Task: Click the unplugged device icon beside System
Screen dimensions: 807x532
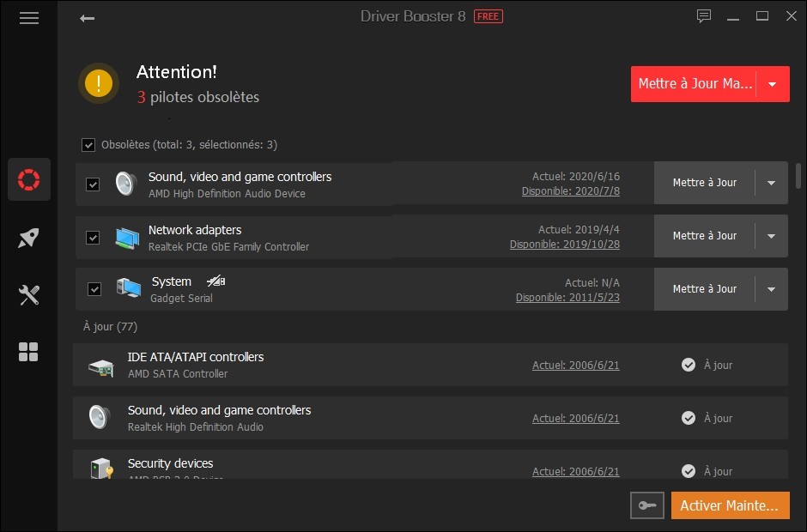Action: coord(216,281)
